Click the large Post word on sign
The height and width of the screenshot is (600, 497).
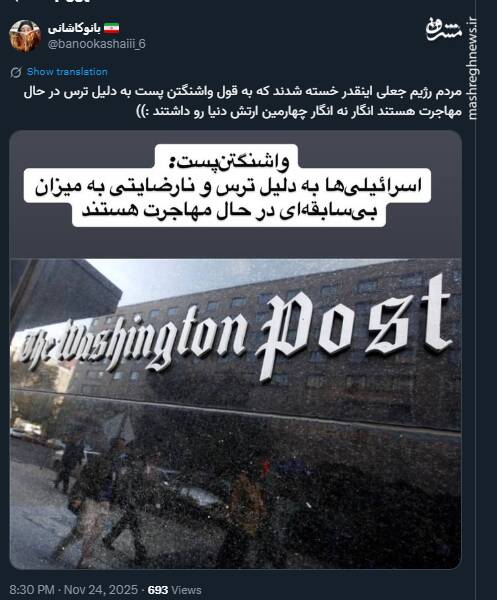point(353,328)
